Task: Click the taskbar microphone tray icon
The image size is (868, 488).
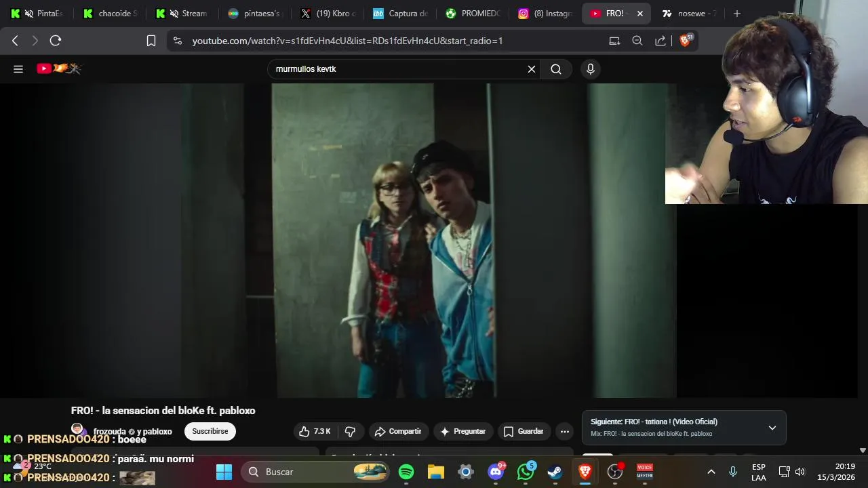Action: pyautogui.click(x=732, y=472)
